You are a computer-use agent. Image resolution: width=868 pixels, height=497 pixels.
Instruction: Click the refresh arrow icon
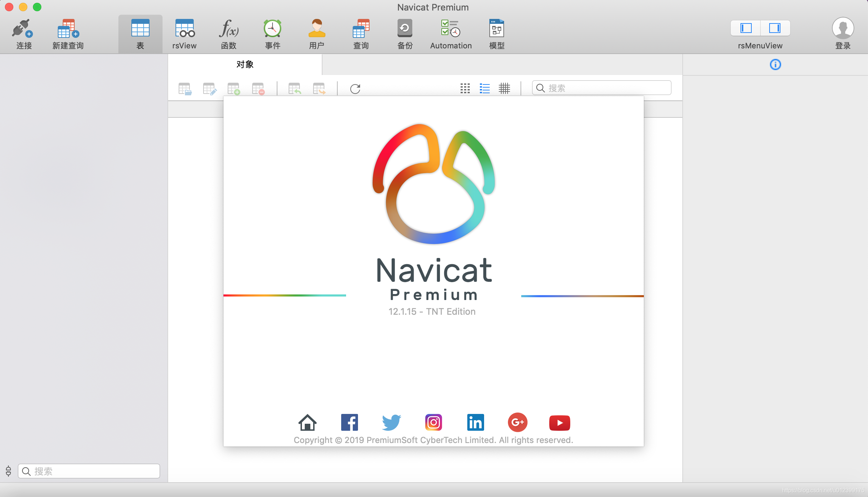(x=355, y=89)
